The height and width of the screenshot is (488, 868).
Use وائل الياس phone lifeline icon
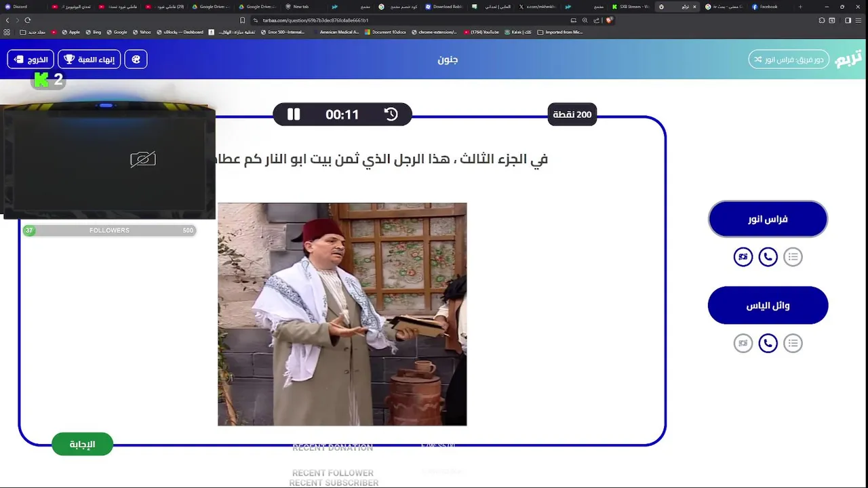[x=768, y=344]
